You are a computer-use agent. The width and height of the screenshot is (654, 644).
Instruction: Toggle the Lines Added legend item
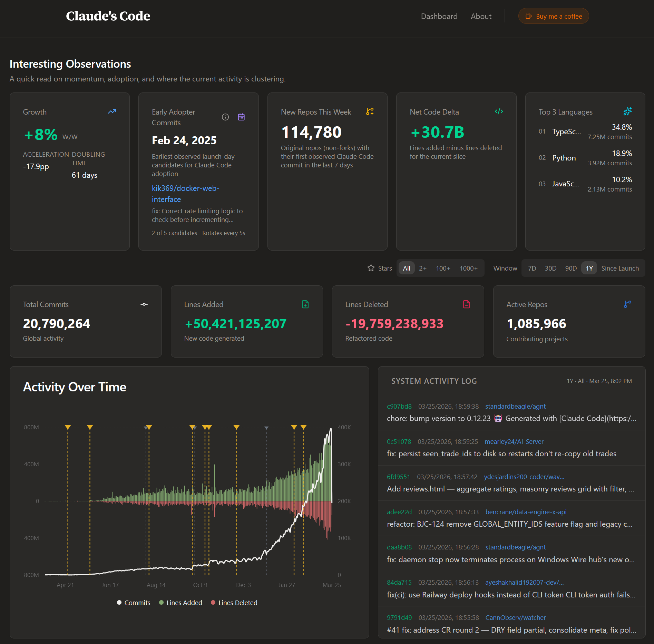(180, 603)
